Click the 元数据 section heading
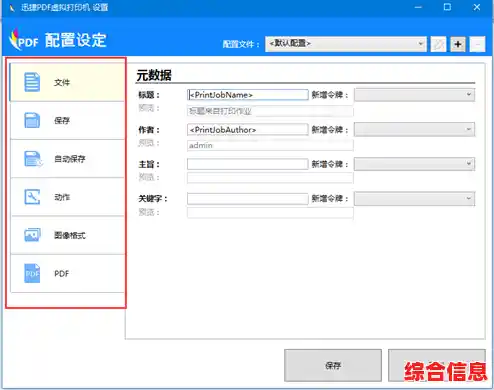 (x=154, y=75)
